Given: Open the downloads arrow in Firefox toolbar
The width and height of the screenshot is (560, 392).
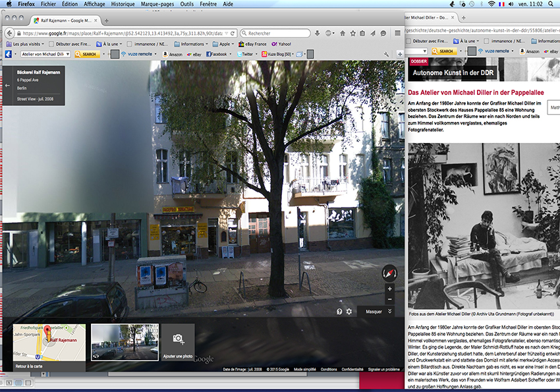Looking at the screenshot, I should 317,33.
